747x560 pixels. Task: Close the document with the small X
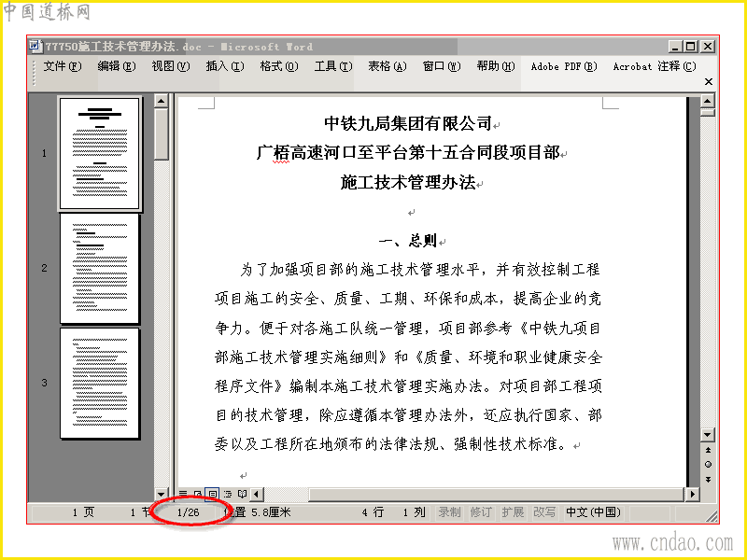709,81
